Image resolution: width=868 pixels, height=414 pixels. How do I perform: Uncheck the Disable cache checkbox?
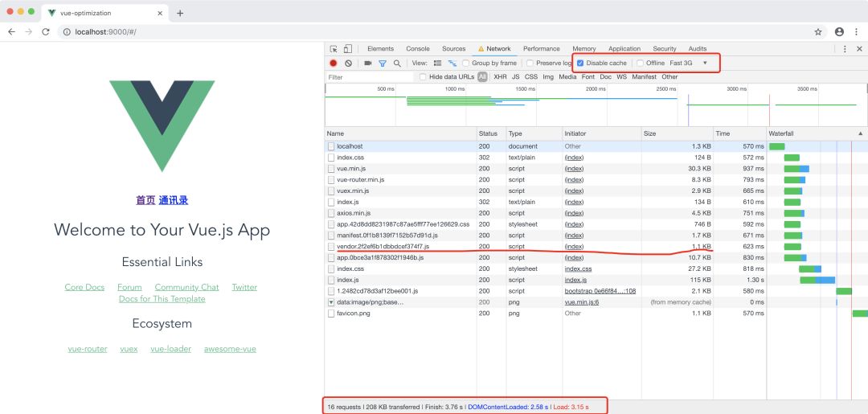click(581, 63)
